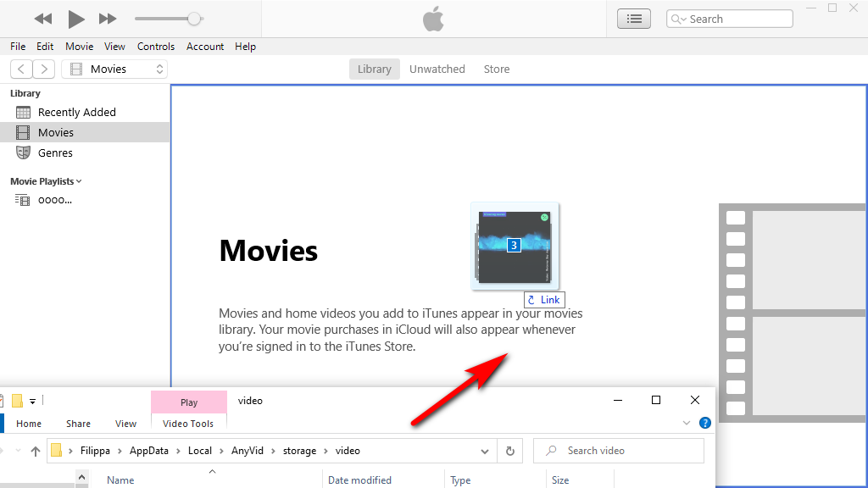Open the View tab in Explorer

click(x=125, y=424)
